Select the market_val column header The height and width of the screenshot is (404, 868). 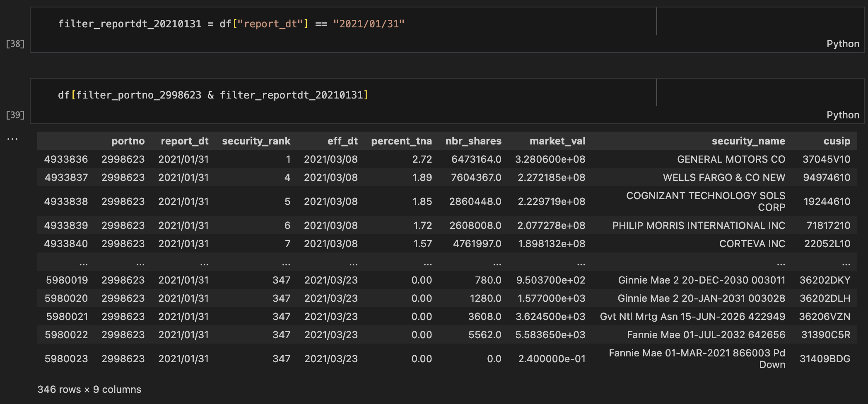pos(557,141)
